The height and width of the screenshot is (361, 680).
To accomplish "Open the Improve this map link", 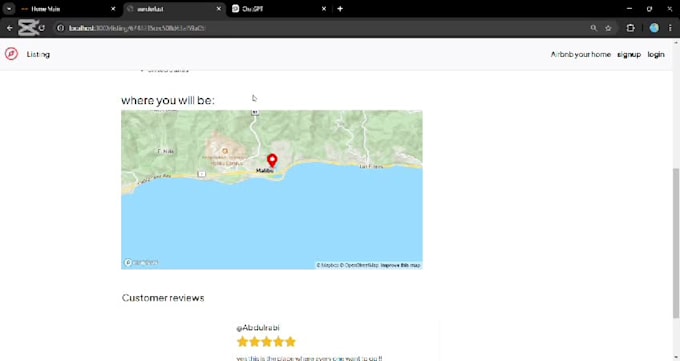I will click(400, 265).
